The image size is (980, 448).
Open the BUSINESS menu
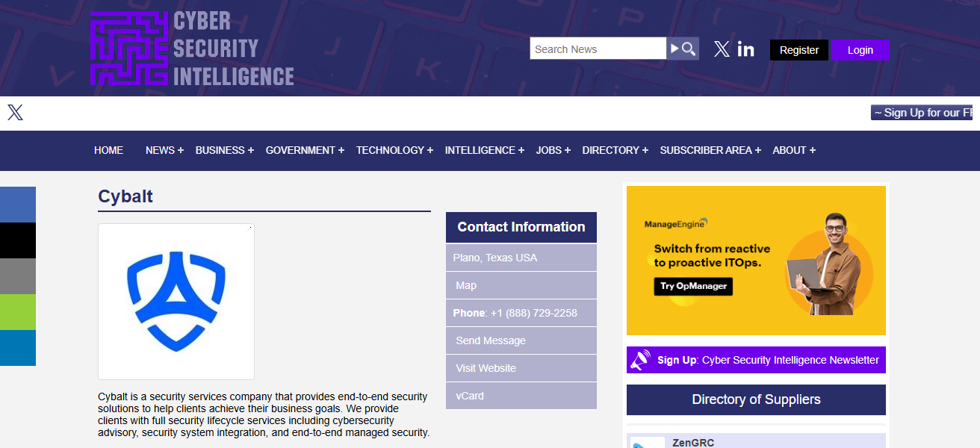(x=225, y=150)
